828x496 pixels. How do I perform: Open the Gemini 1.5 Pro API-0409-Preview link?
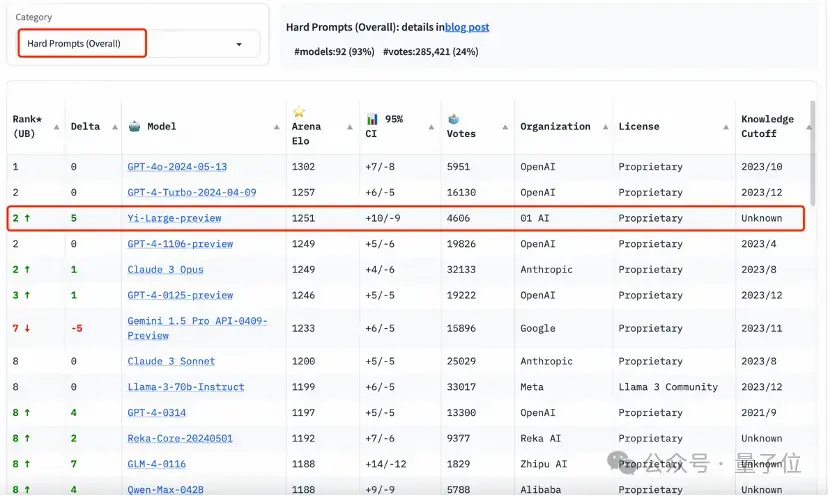[197, 328]
